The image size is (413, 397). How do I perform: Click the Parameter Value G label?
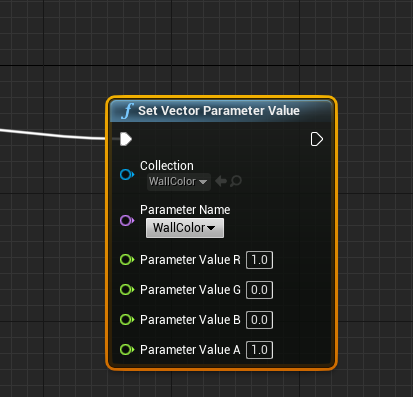(x=190, y=290)
